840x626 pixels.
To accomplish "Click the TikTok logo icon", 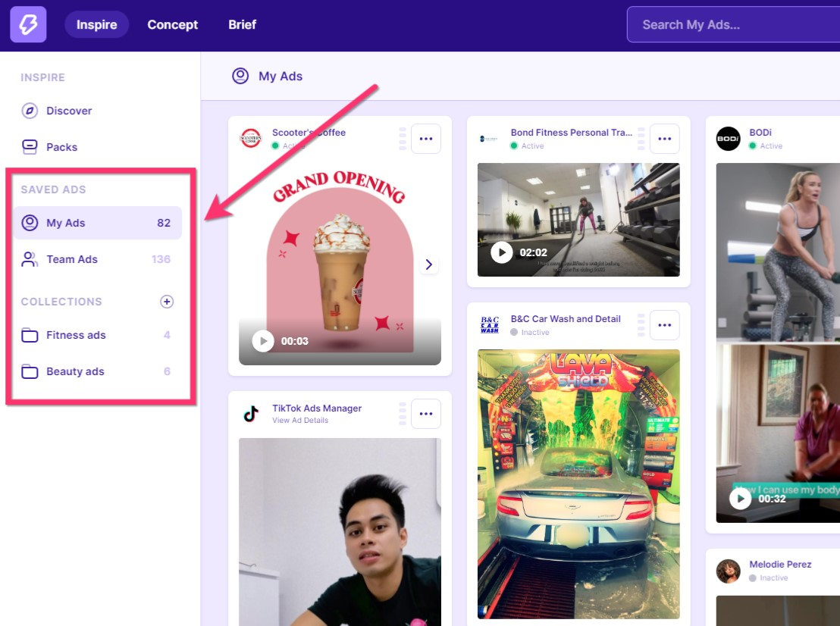I will [251, 413].
